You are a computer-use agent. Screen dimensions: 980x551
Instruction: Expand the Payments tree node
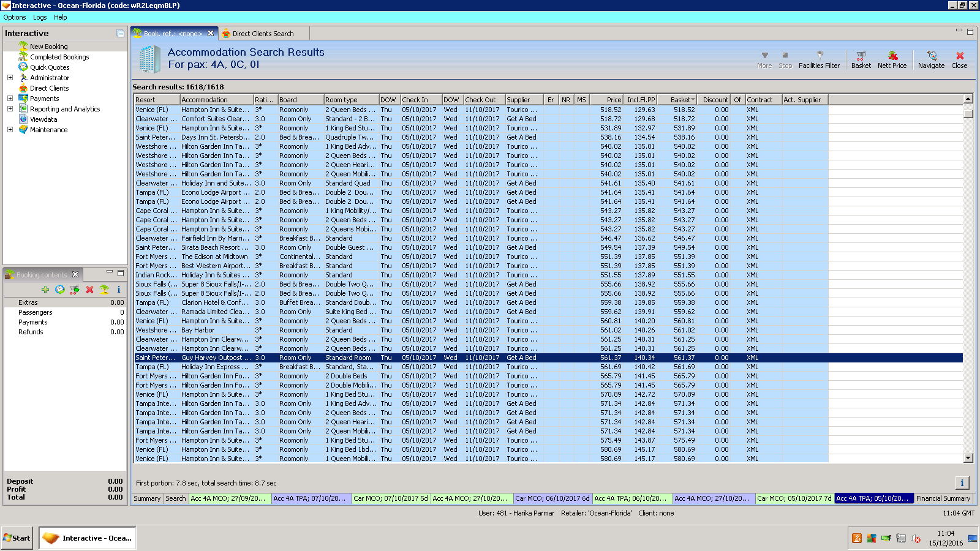pos(10,99)
